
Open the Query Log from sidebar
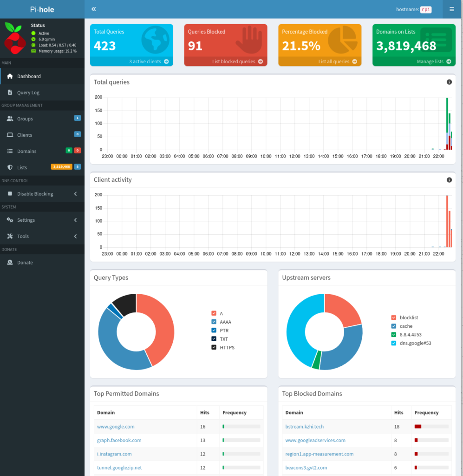click(x=28, y=92)
